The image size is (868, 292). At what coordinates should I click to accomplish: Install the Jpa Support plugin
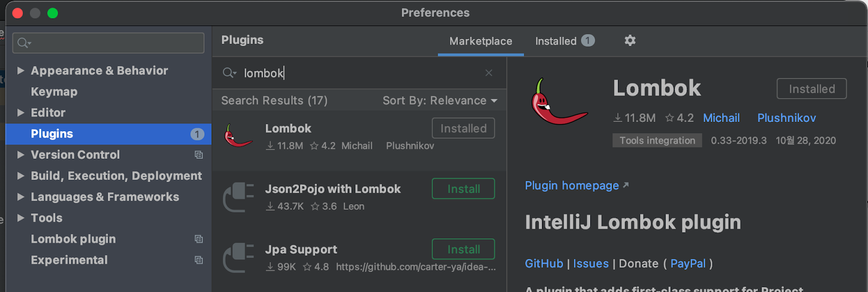pos(463,249)
